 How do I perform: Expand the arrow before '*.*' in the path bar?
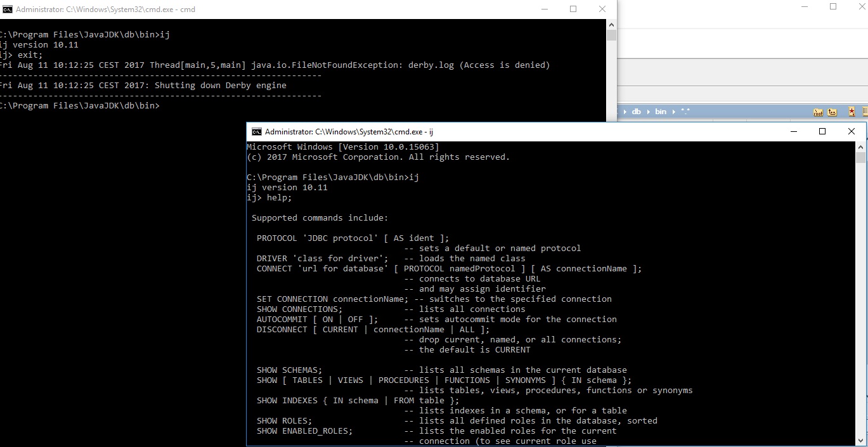pos(674,112)
